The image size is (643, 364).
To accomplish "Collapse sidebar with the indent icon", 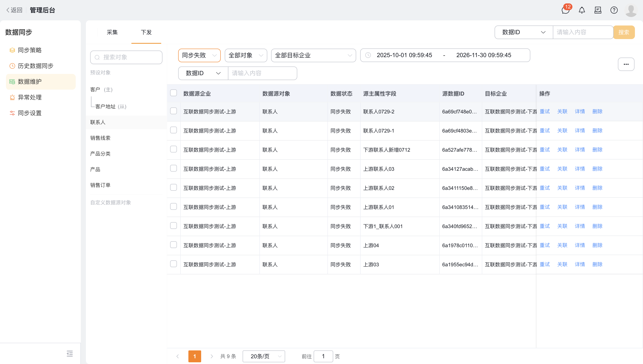I will pyautogui.click(x=70, y=354).
